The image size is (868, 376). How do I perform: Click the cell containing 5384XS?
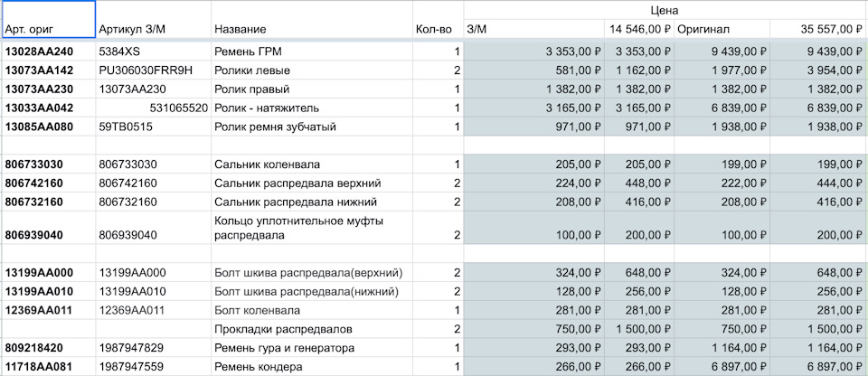(152, 52)
